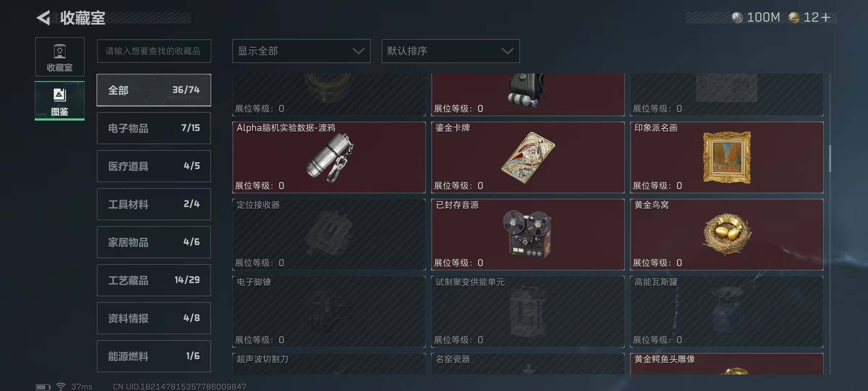Image resolution: width=868 pixels, height=391 pixels.
Task: Open the 黄金鸟窝 golden nest item
Action: pyautogui.click(x=727, y=235)
